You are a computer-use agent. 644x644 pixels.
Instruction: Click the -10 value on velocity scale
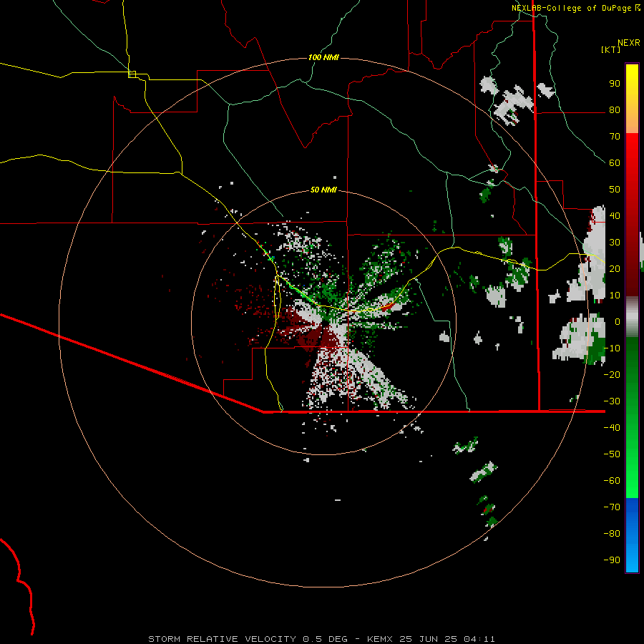point(612,348)
